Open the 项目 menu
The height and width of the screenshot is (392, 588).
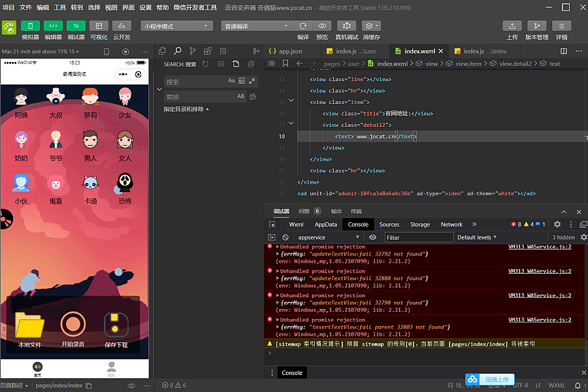(8, 7)
